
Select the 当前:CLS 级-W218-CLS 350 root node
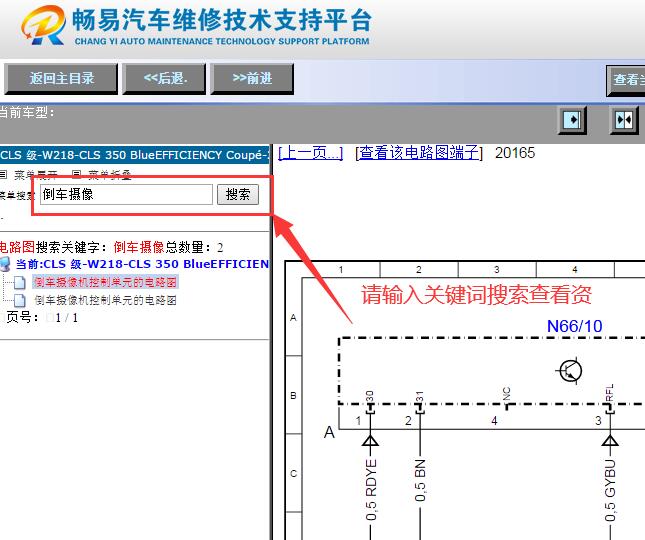point(142,264)
